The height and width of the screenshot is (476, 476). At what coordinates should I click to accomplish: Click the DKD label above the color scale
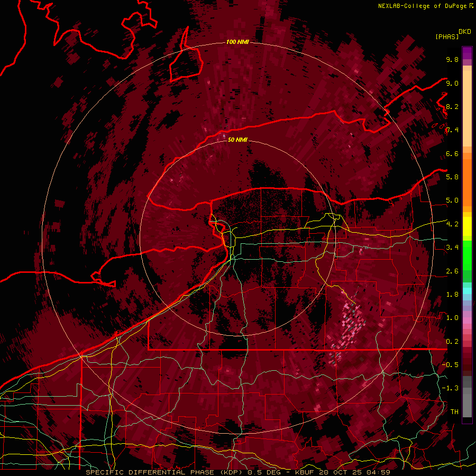(465, 32)
